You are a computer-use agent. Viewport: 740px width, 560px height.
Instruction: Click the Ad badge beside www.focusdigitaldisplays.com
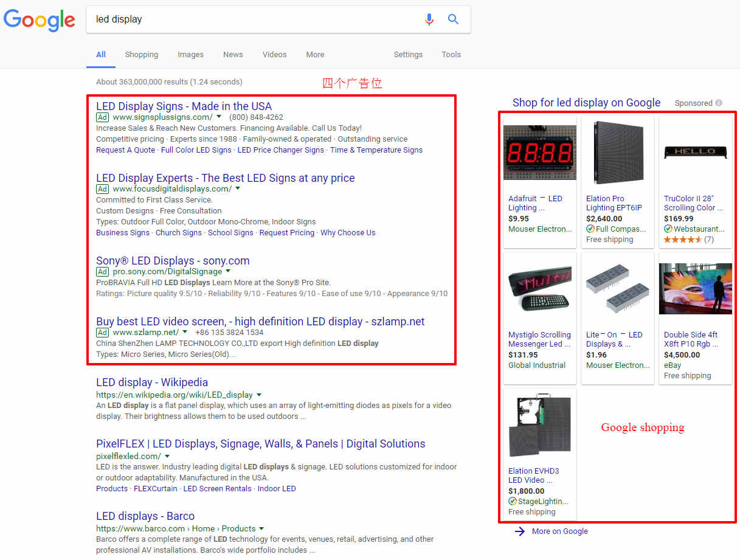pyautogui.click(x=103, y=188)
